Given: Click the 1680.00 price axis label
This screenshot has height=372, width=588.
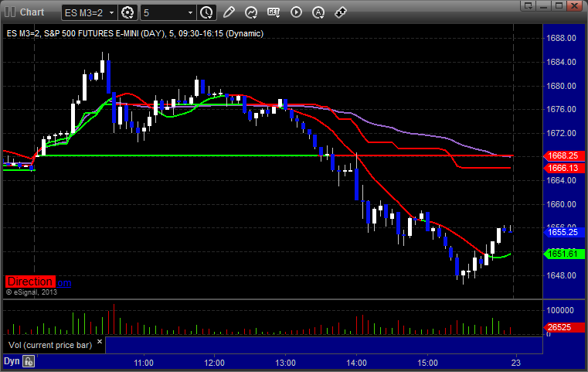Looking at the screenshot, I should click(561, 86).
